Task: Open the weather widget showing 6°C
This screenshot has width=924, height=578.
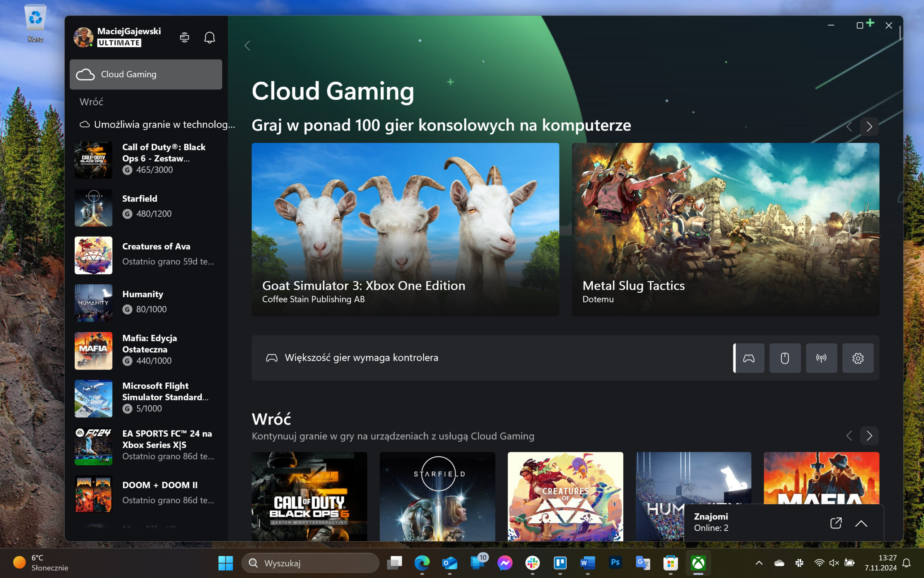Action: coord(40,563)
